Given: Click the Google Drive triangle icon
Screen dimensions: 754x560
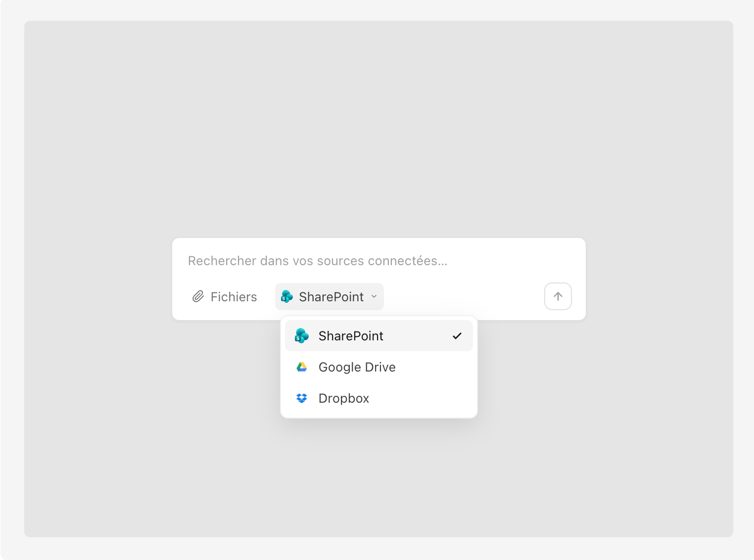Looking at the screenshot, I should coord(302,367).
